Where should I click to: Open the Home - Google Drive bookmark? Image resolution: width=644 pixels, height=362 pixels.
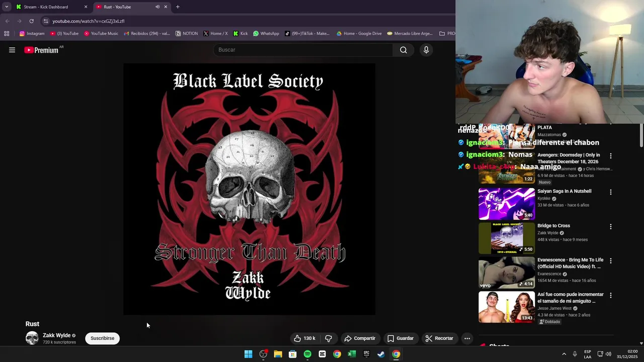[x=359, y=34]
